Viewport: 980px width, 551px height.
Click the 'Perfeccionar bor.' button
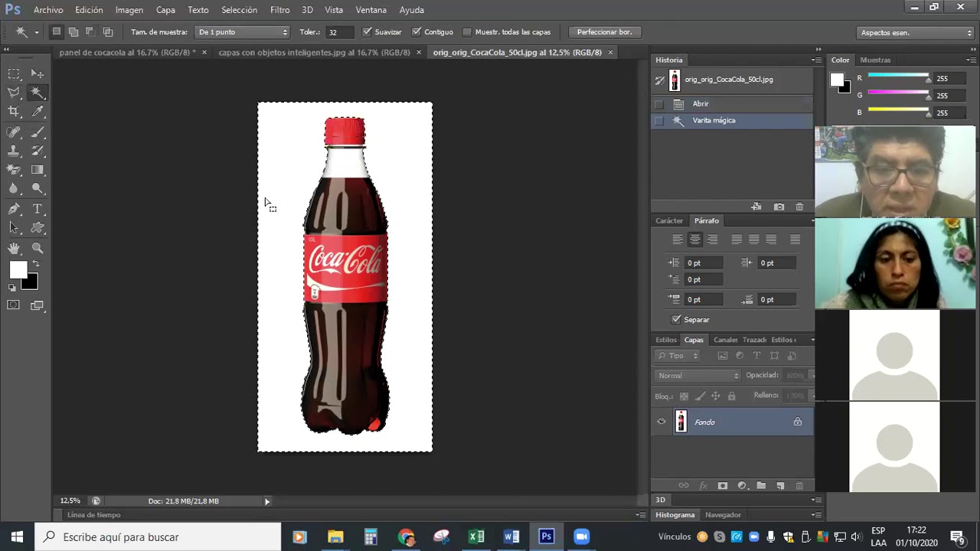(x=604, y=32)
